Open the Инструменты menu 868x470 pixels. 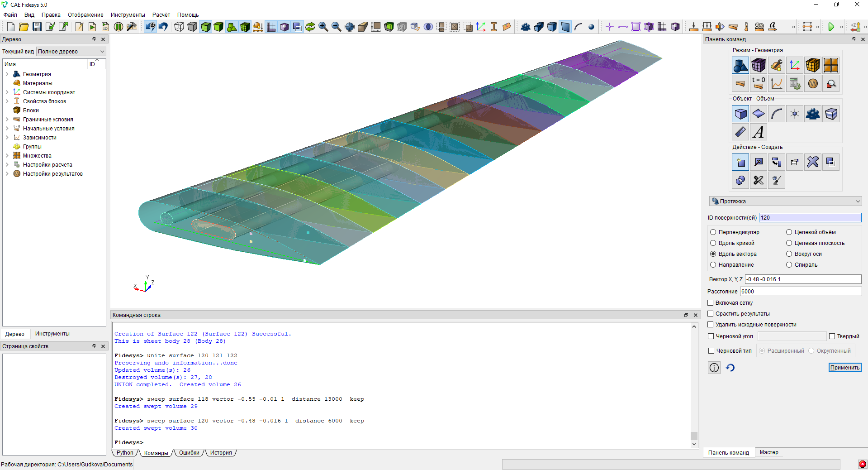pos(128,15)
